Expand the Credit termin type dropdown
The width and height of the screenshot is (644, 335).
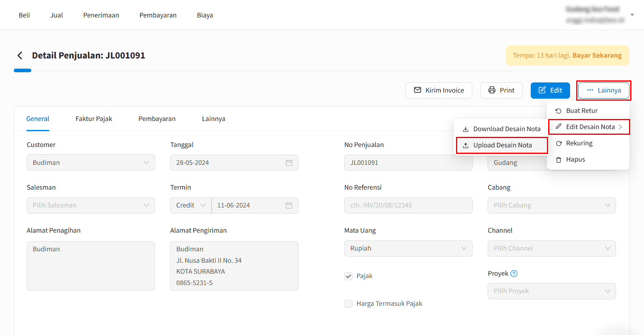[x=190, y=205]
